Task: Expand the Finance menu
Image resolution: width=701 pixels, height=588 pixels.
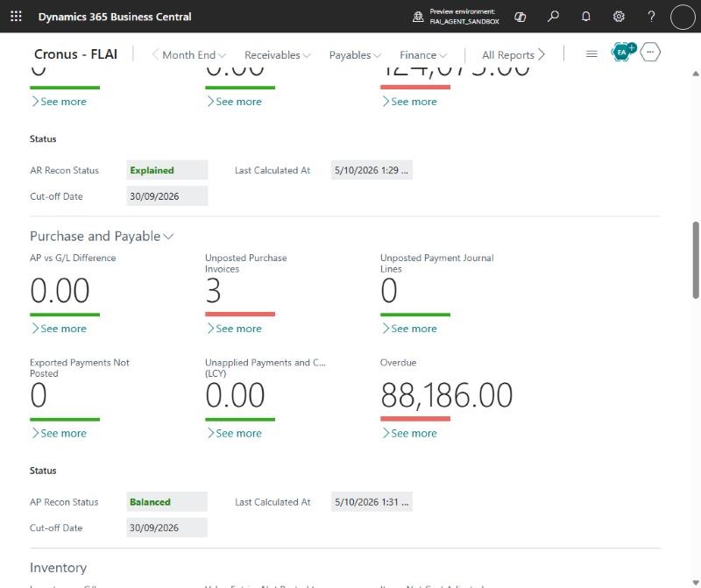Action: (423, 55)
